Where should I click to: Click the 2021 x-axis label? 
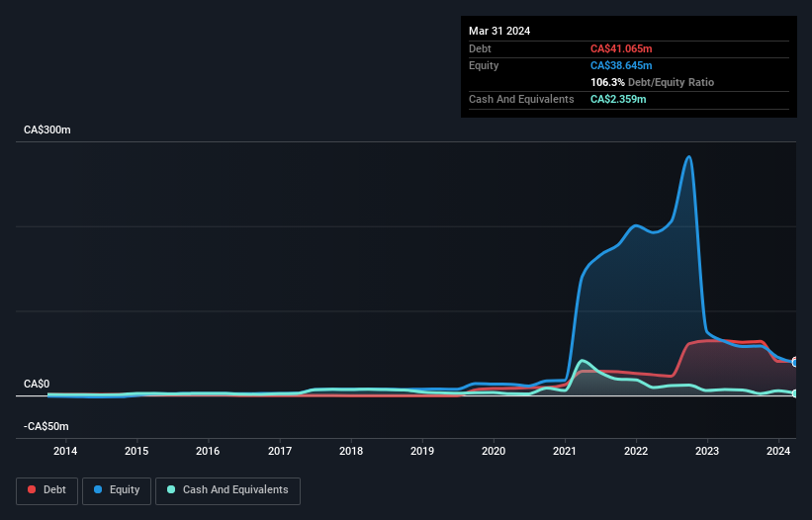(565, 451)
